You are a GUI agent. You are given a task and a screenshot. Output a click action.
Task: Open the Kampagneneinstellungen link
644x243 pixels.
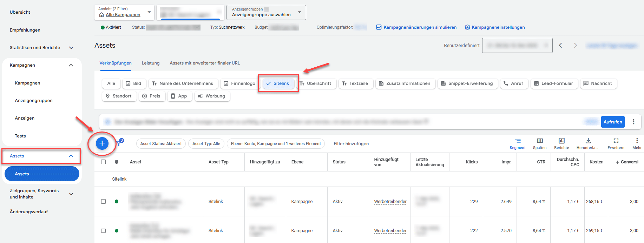coord(498,27)
